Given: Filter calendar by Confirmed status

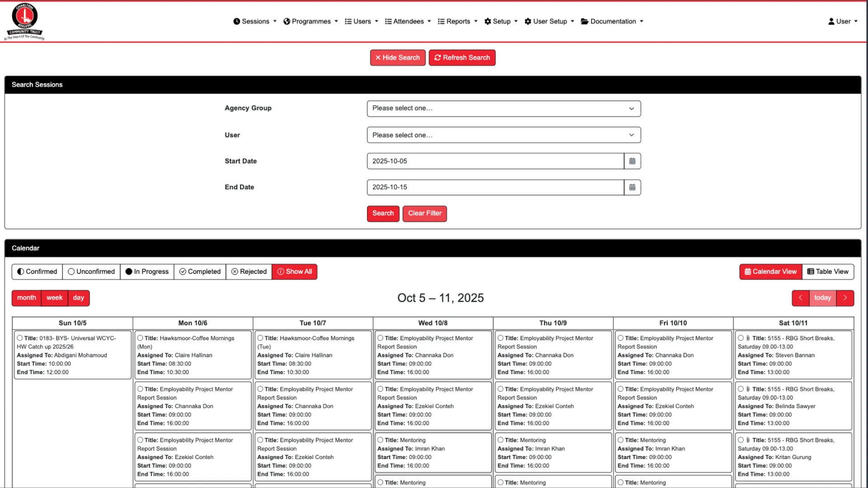Looking at the screenshot, I should [x=37, y=272].
